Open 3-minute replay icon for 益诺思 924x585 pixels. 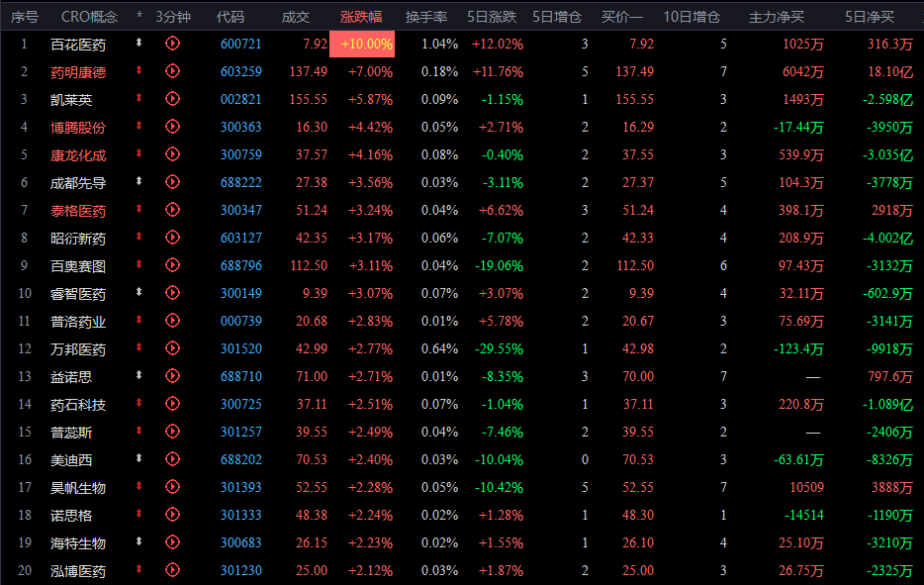click(172, 376)
